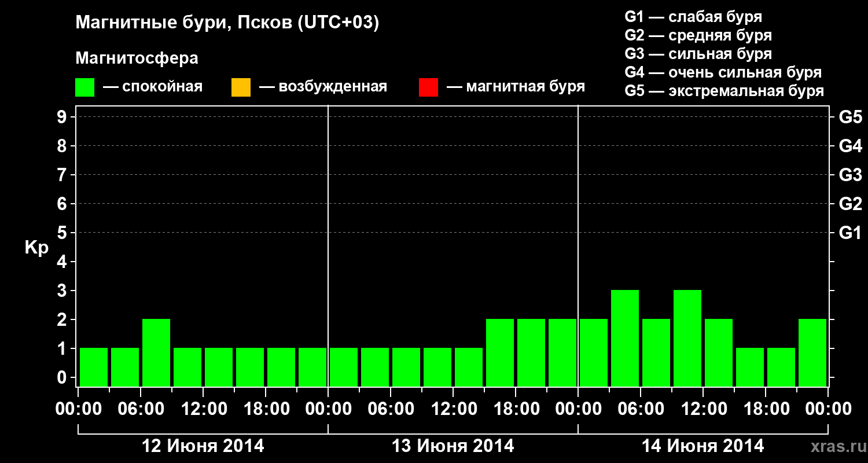Click the first Kp 2 bar on 13 June evening
The height and width of the screenshot is (463, 868).
point(500,352)
